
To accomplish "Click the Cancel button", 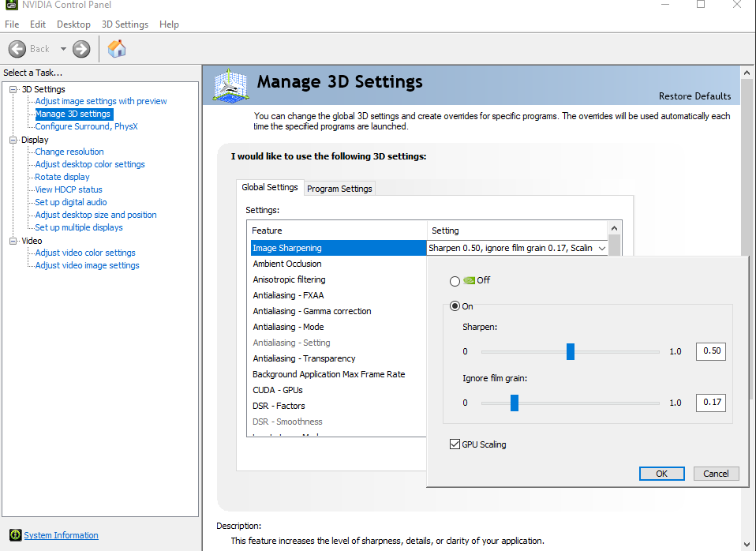I will pos(716,474).
